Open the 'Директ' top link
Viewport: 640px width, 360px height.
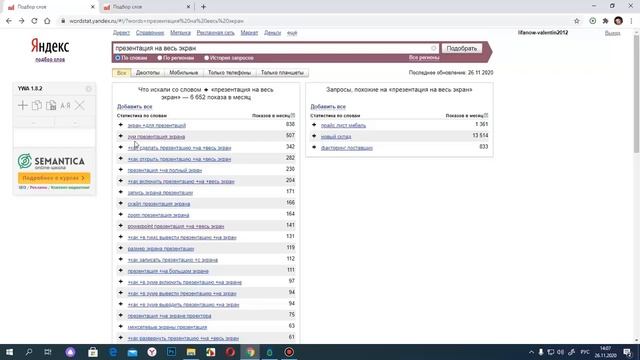(x=121, y=33)
